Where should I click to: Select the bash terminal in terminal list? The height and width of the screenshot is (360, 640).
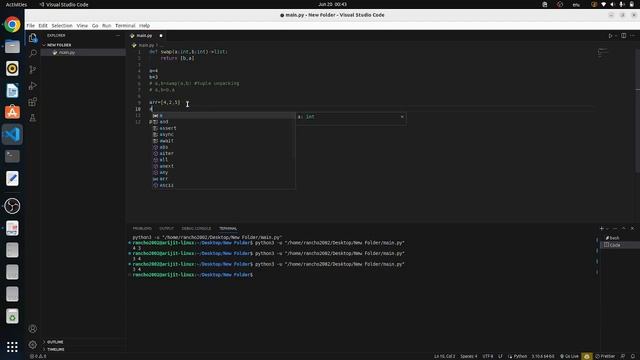(620, 238)
